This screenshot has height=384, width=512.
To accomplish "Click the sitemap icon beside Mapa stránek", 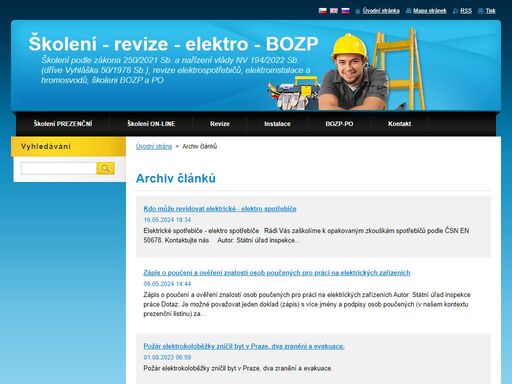I will [408, 11].
